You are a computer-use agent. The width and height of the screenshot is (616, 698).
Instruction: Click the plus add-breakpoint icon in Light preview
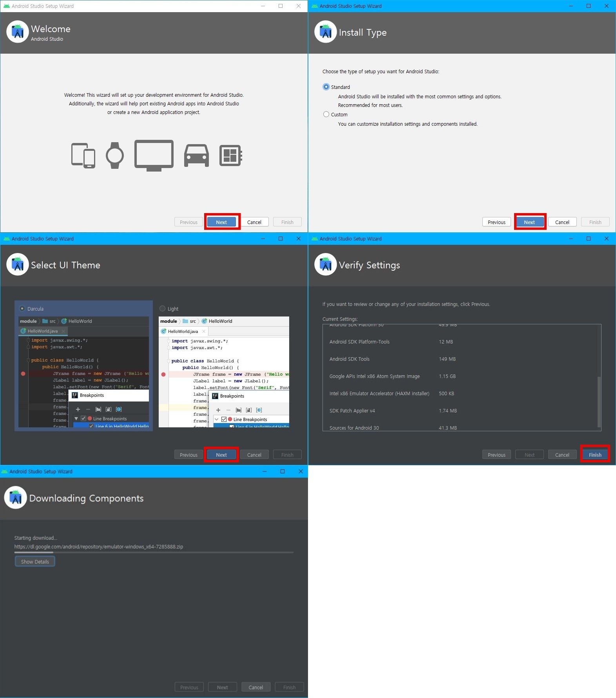218,410
